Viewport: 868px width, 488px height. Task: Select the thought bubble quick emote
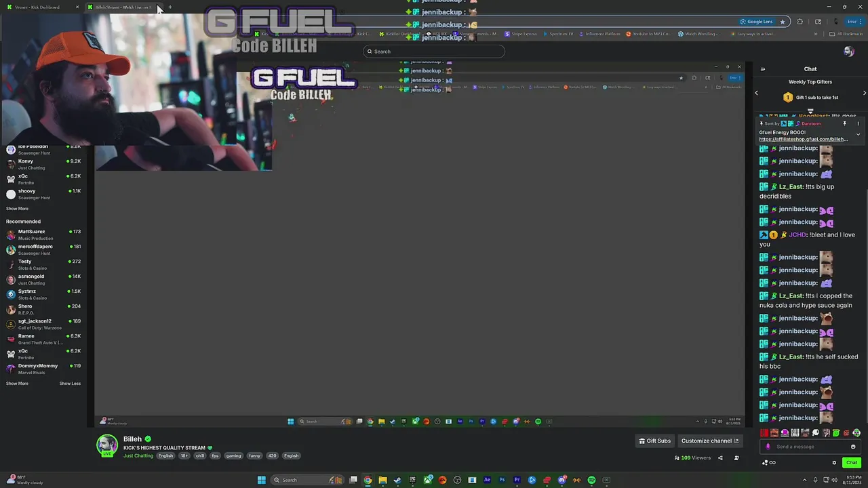(x=816, y=433)
